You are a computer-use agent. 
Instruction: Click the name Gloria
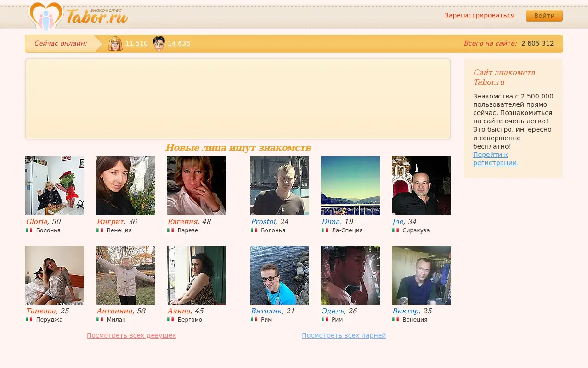[x=37, y=222]
